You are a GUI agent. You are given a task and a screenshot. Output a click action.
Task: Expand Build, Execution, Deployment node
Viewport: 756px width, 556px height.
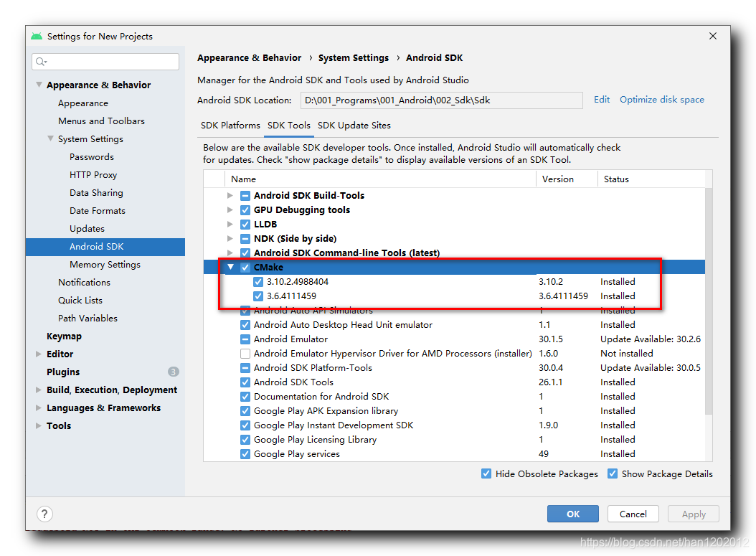[x=39, y=390]
